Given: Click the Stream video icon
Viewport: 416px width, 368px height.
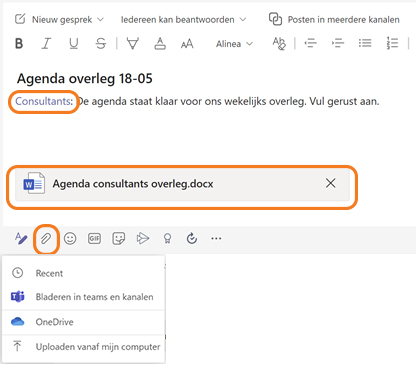Looking at the screenshot, I should (x=143, y=238).
